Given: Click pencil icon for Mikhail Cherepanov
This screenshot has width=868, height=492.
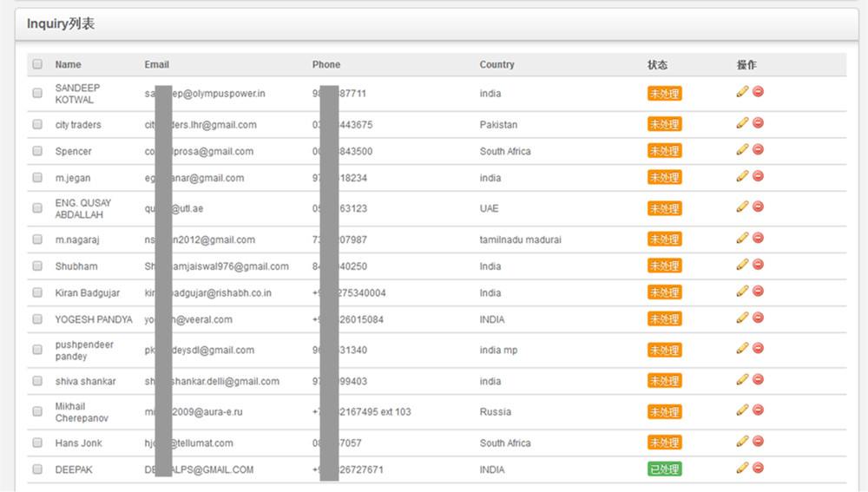Looking at the screenshot, I should [x=742, y=410].
